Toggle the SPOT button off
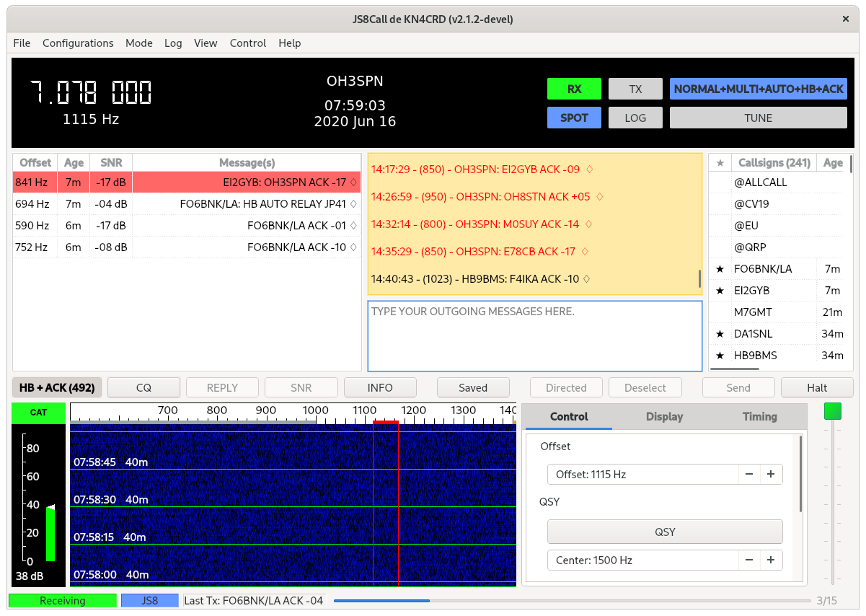 coord(574,118)
